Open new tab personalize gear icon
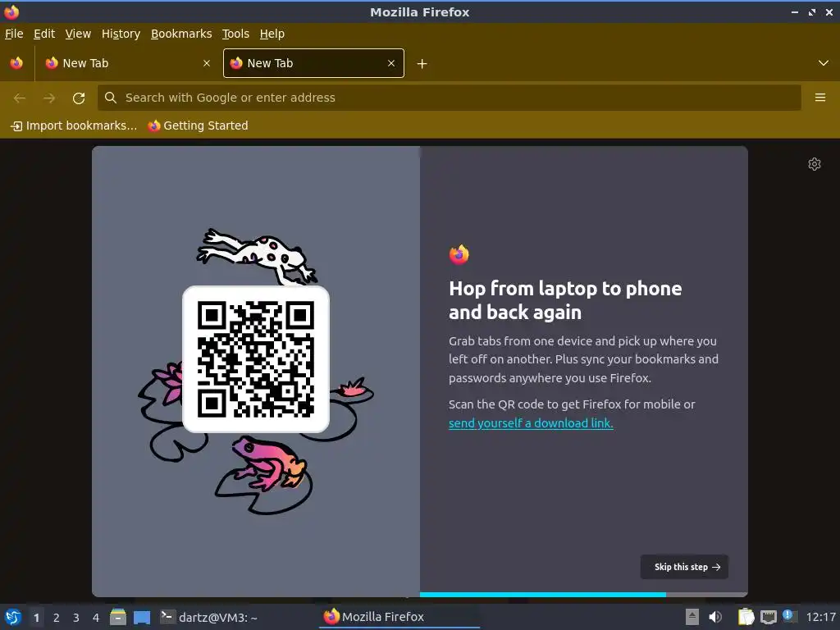The image size is (840, 630). [815, 164]
